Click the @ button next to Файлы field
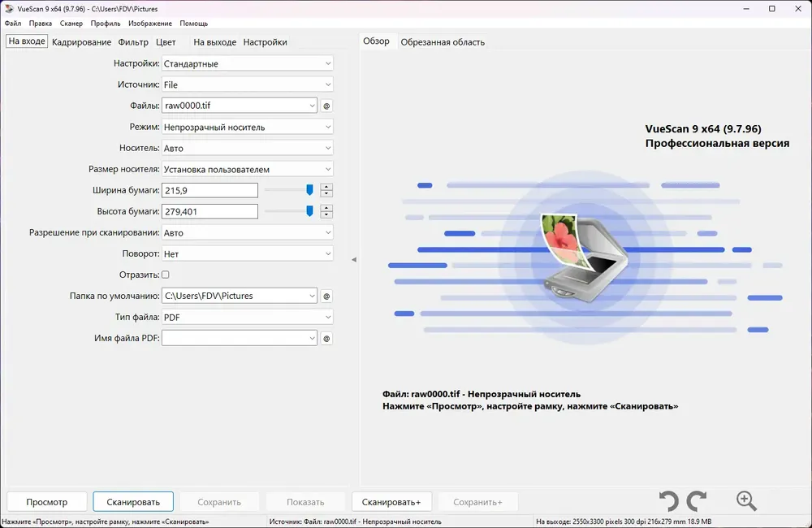This screenshot has width=812, height=528. tap(326, 106)
